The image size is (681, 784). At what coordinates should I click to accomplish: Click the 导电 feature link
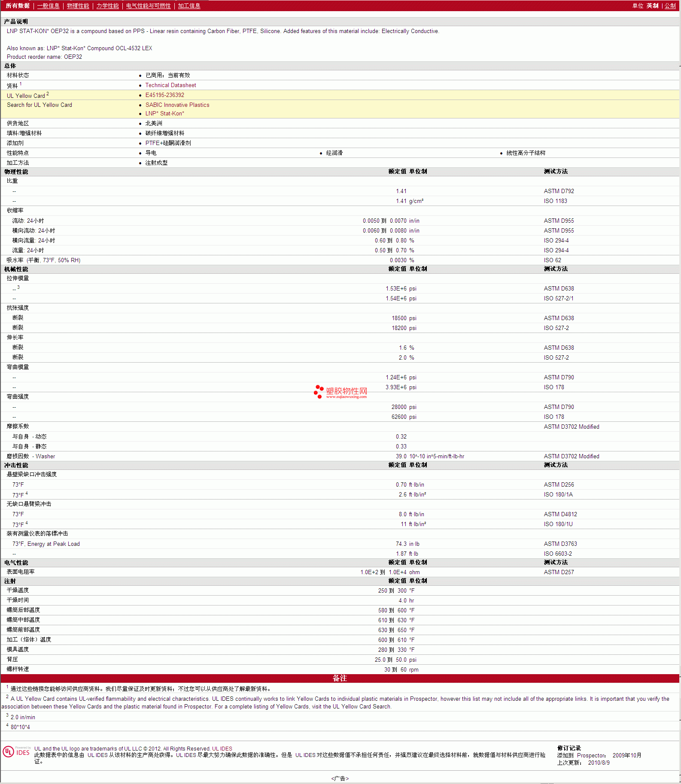pos(151,153)
